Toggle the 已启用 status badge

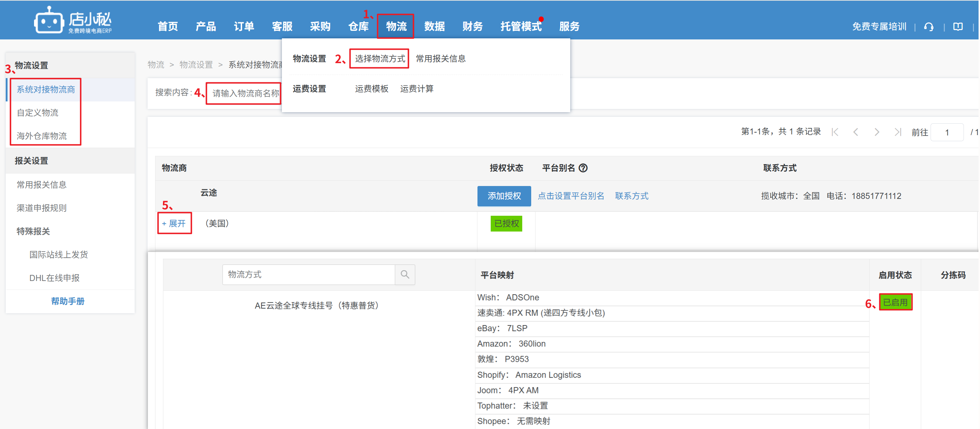pos(895,302)
